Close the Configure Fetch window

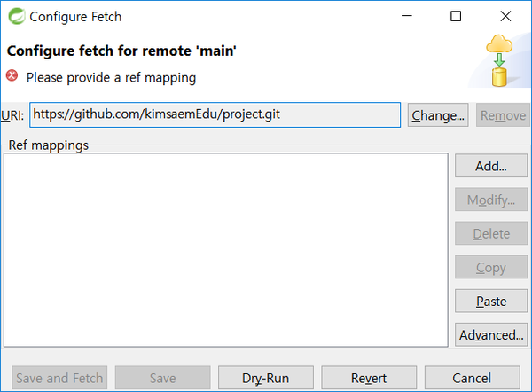pyautogui.click(x=505, y=16)
